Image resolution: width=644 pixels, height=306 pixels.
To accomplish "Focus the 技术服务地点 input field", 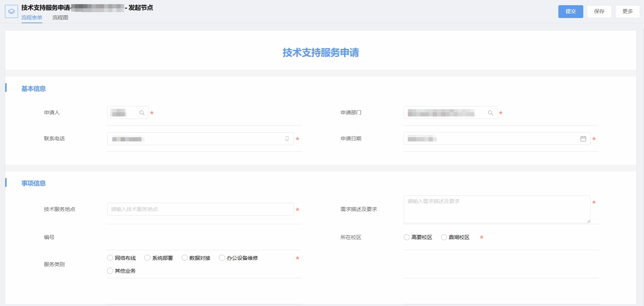I will tap(201, 209).
